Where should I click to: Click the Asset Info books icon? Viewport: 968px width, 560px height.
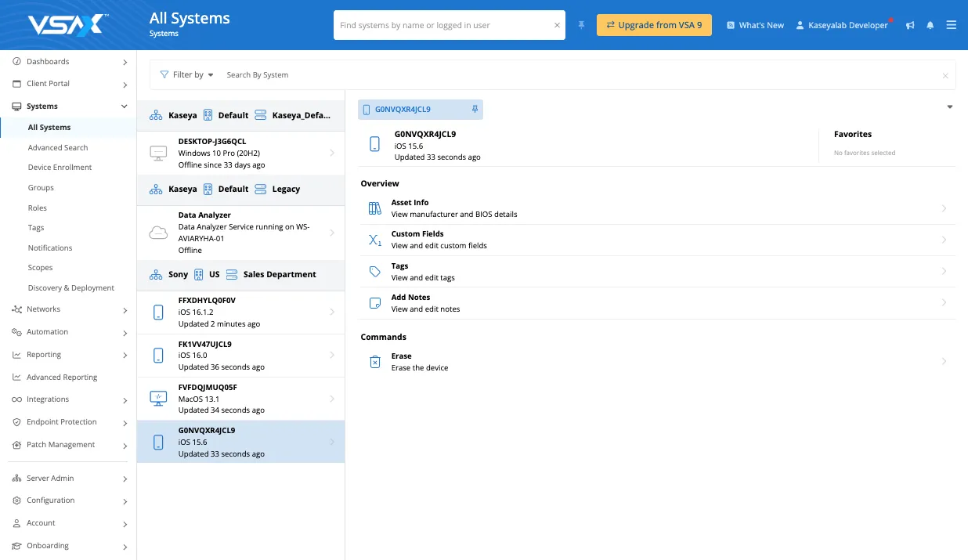375,208
